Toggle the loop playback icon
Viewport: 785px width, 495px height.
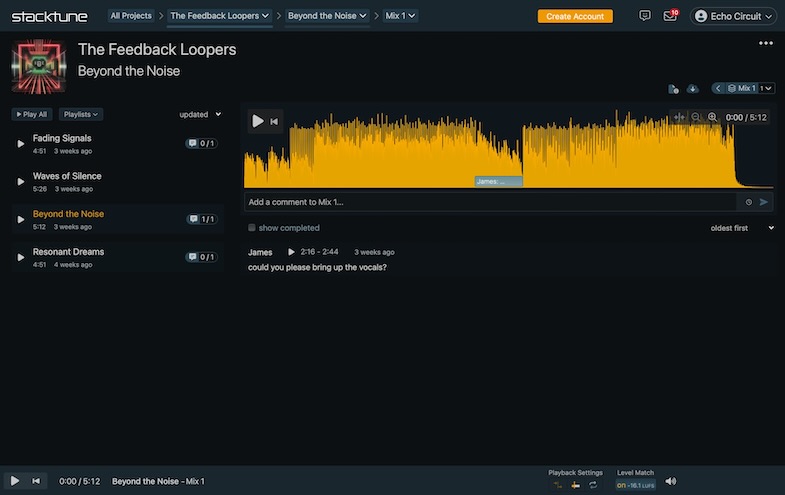593,485
